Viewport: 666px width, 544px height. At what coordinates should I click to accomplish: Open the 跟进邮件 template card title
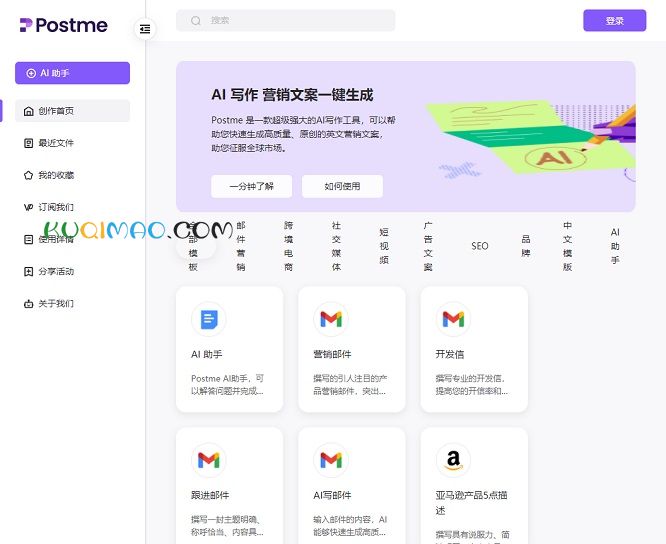(210, 495)
